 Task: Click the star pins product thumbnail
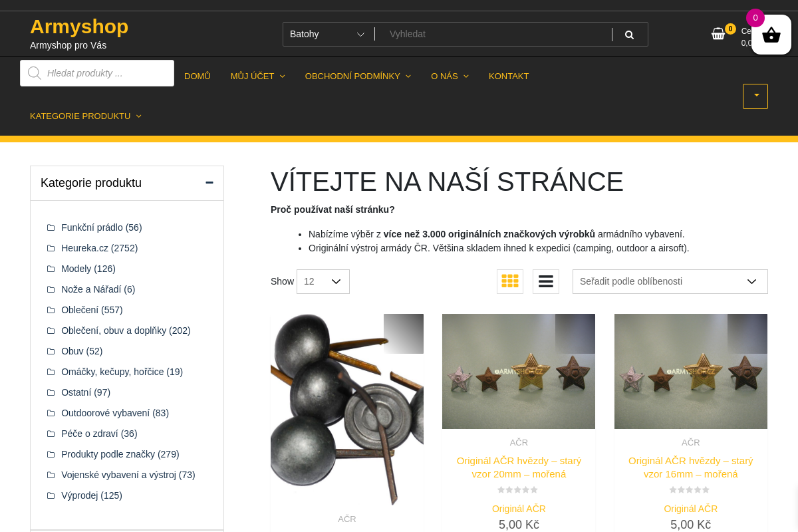point(346,409)
